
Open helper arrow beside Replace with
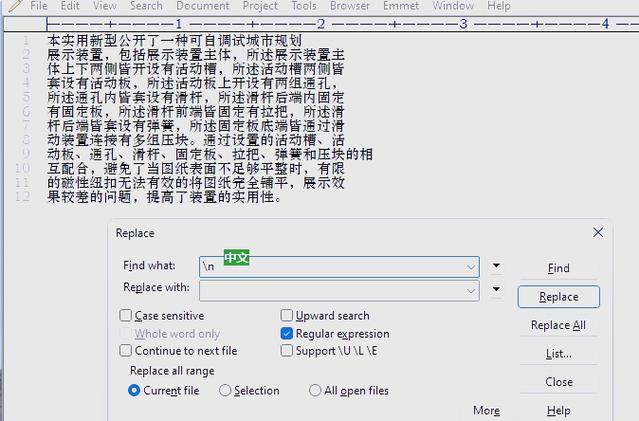(496, 289)
